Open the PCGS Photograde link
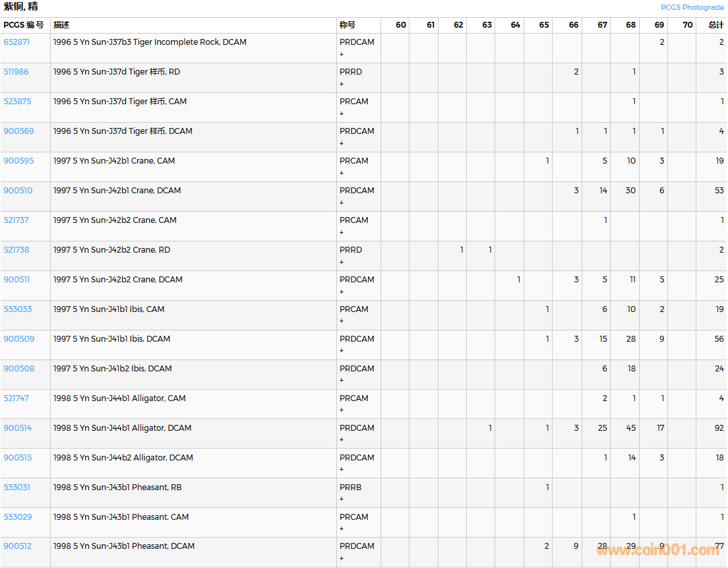Viewport: 728px width, 568px height. point(692,7)
